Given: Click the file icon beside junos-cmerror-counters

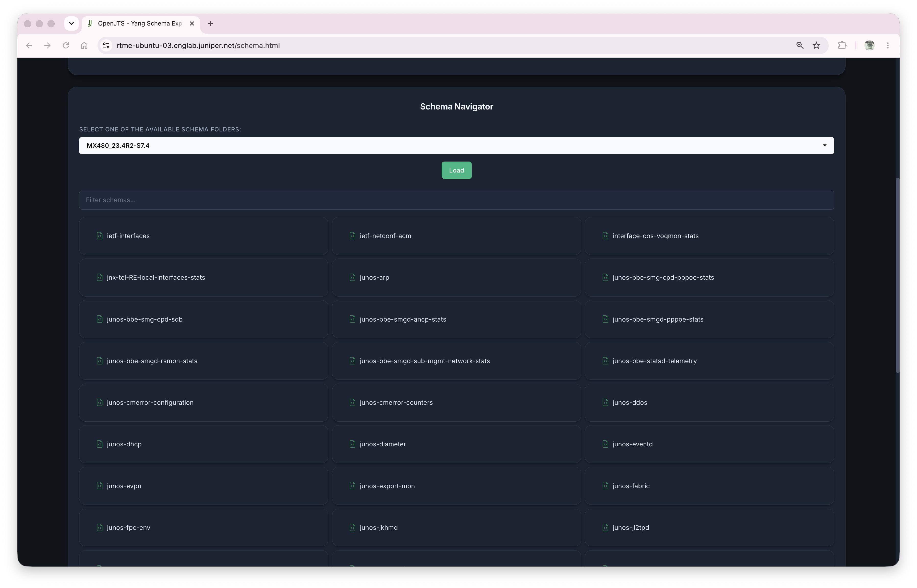Looking at the screenshot, I should coord(353,402).
